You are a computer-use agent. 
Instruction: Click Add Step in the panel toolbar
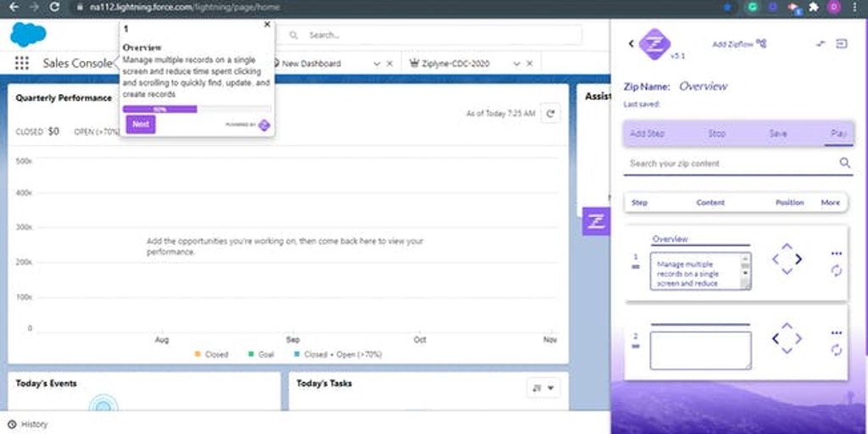[647, 133]
